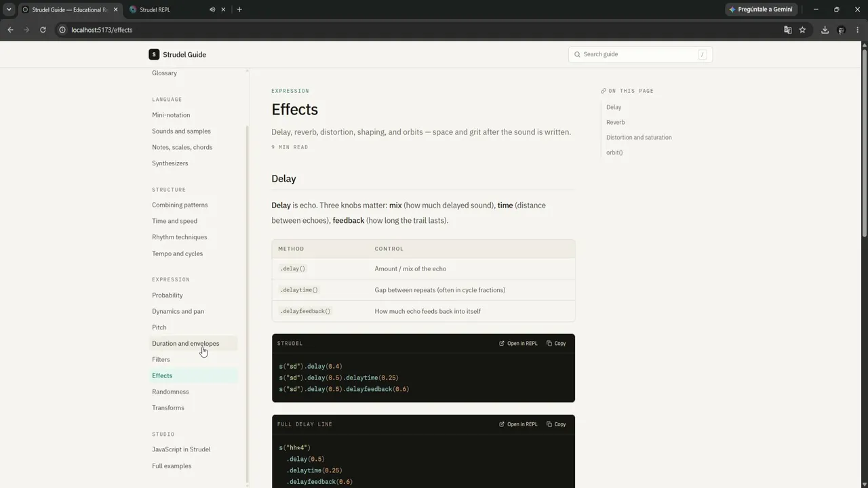Close the Strudel REPL tab
Image resolution: width=868 pixels, height=488 pixels.
click(x=223, y=9)
